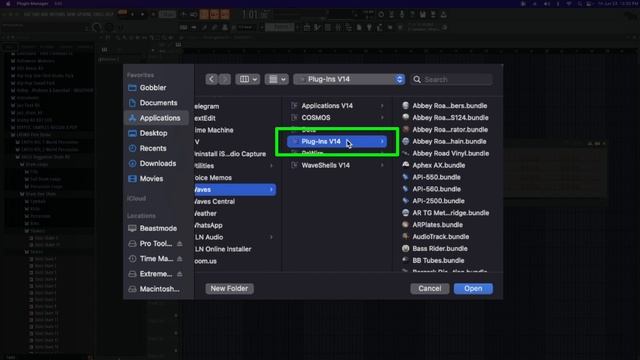Viewport: 640px width, 360px height.
Task: Select Abbey Roa...rator.bundle file
Action: [449, 129]
